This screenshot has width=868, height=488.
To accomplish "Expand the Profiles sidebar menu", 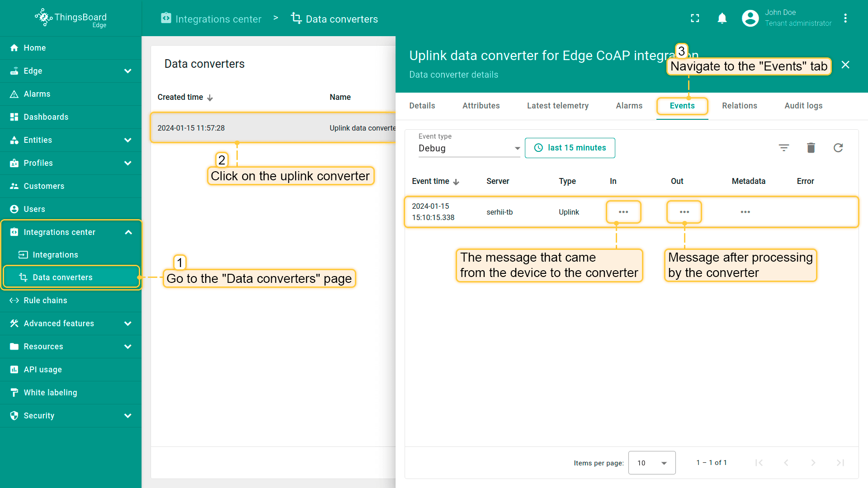I will tap(128, 163).
